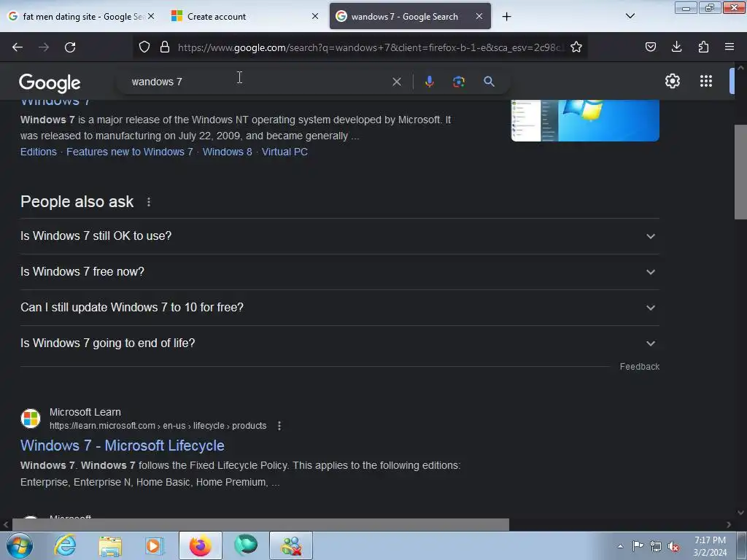Close the 'wandows 7' tab

point(479,17)
